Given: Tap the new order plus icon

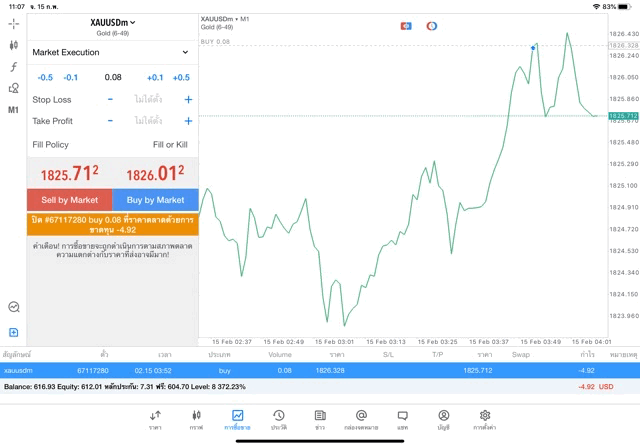Looking at the screenshot, I should click(13, 332).
